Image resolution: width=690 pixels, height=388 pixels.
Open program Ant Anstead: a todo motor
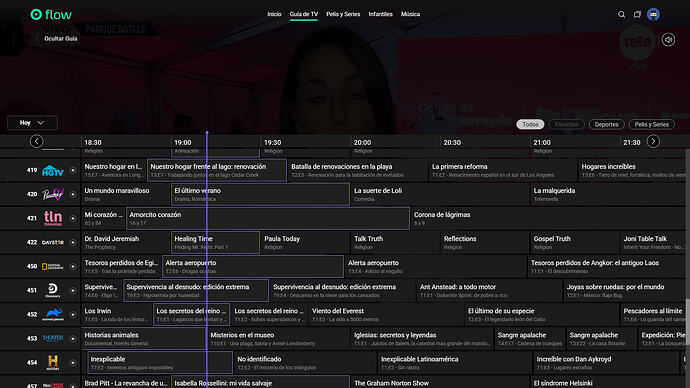click(x=489, y=290)
